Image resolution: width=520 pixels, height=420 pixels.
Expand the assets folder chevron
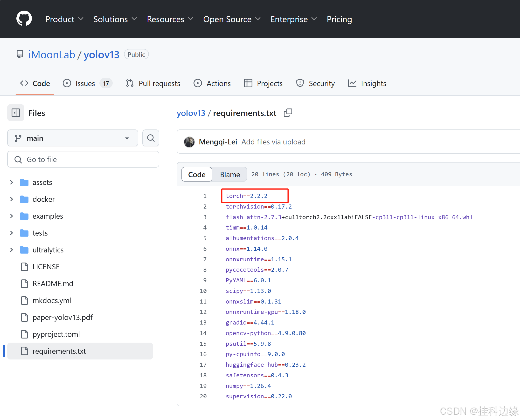11,183
